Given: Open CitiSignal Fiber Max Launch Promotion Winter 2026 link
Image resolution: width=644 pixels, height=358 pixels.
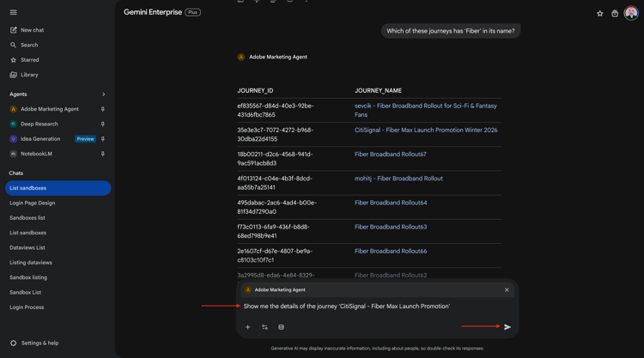Looking at the screenshot, I should tap(426, 130).
